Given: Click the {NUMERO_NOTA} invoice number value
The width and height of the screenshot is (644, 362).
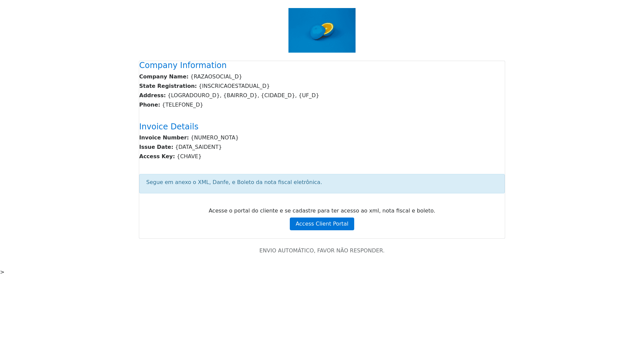Looking at the screenshot, I should pyautogui.click(x=214, y=138).
